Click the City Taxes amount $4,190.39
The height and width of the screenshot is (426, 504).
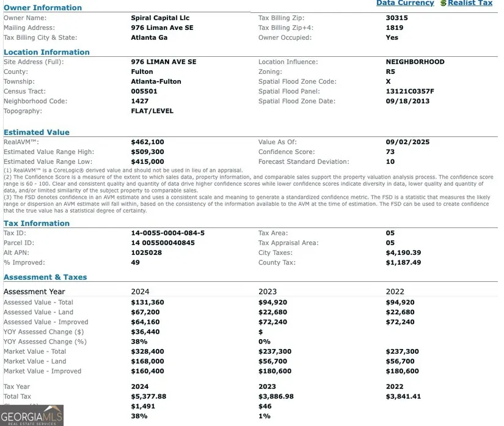coord(403,253)
